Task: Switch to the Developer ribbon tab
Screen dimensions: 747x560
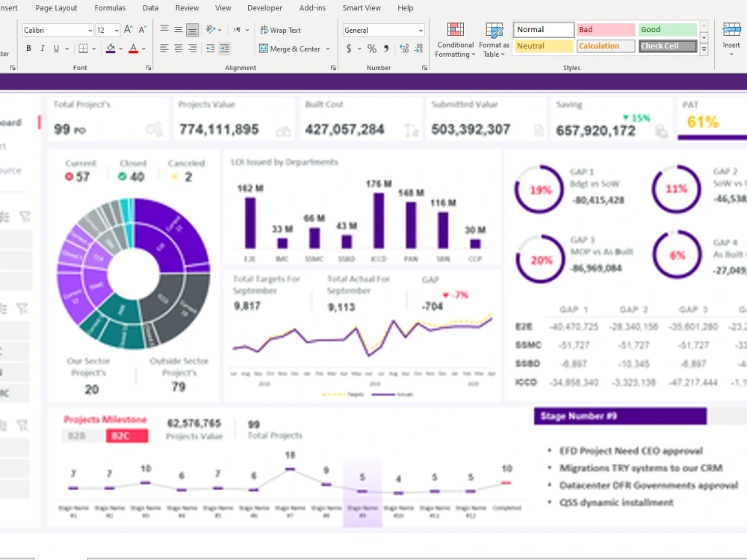Action: [264, 7]
